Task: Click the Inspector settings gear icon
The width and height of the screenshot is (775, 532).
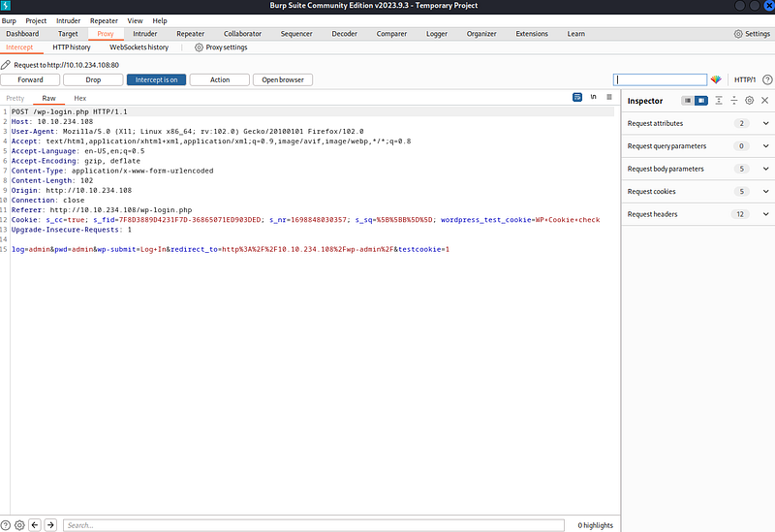Action: (x=749, y=101)
